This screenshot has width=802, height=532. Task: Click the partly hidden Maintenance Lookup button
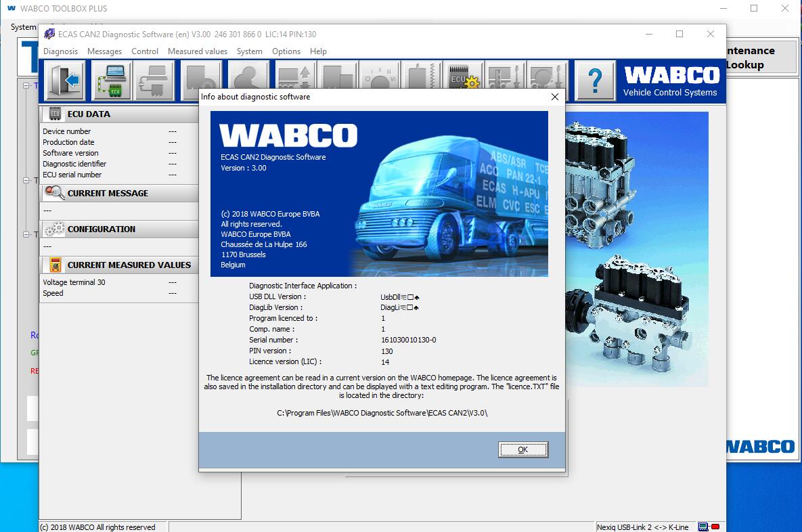[761, 58]
